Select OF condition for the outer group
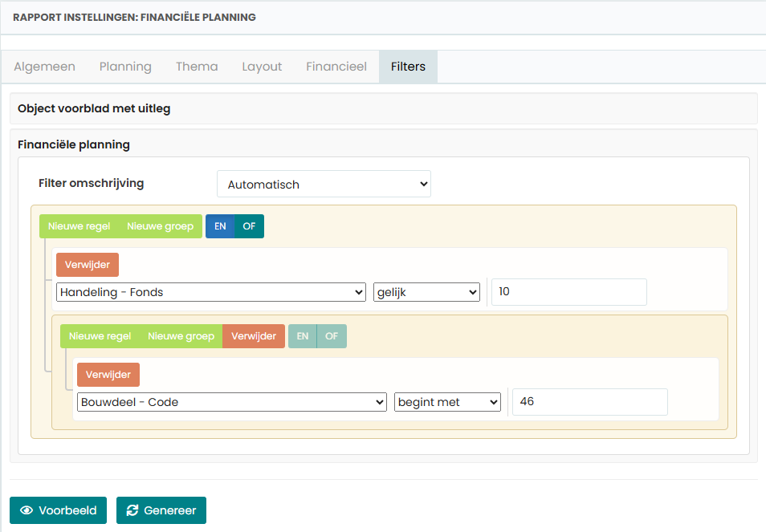Image resolution: width=766 pixels, height=532 pixels. 249,226
